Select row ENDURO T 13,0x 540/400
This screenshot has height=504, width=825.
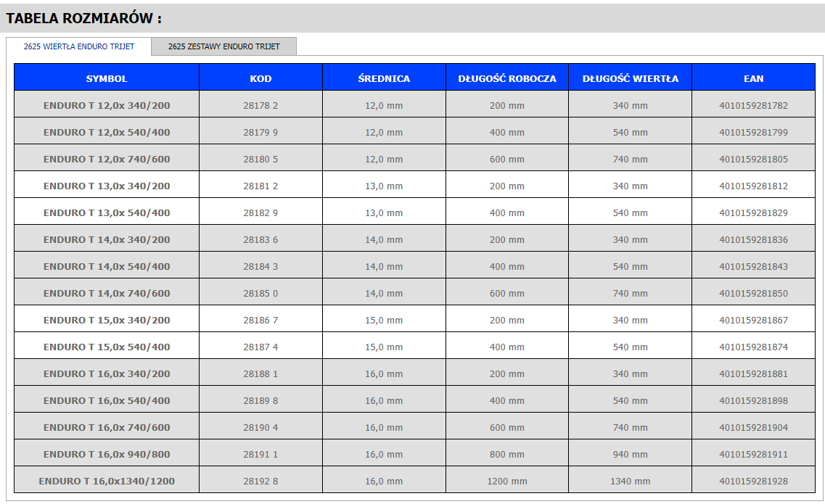[x=414, y=212]
